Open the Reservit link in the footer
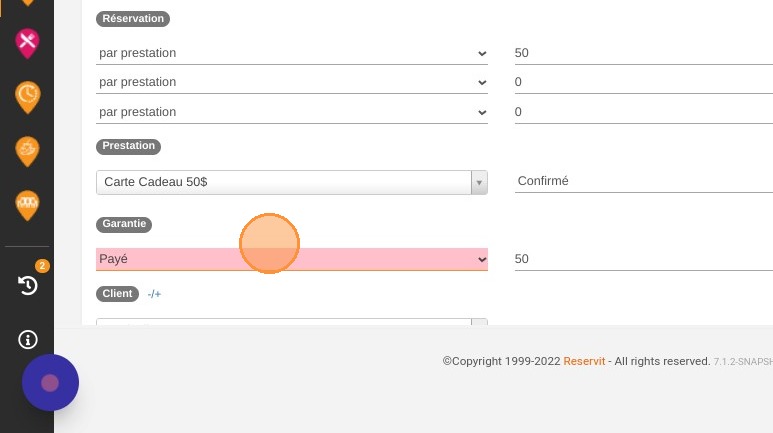 point(584,361)
